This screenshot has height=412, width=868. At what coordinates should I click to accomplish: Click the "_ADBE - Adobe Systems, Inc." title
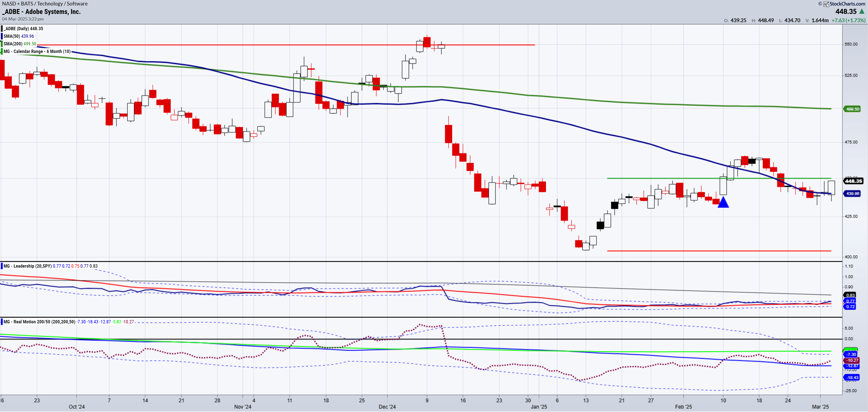pyautogui.click(x=41, y=11)
